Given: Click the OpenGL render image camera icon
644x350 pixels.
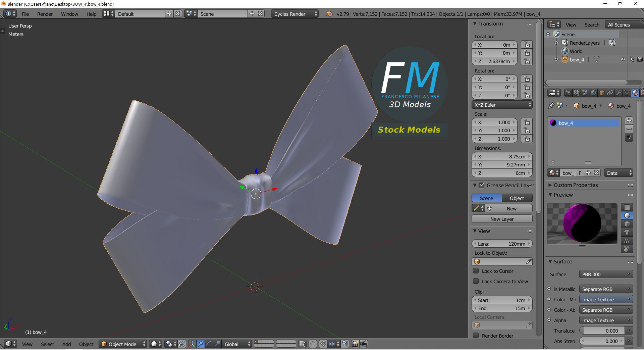Looking at the screenshot, I should (x=355, y=344).
